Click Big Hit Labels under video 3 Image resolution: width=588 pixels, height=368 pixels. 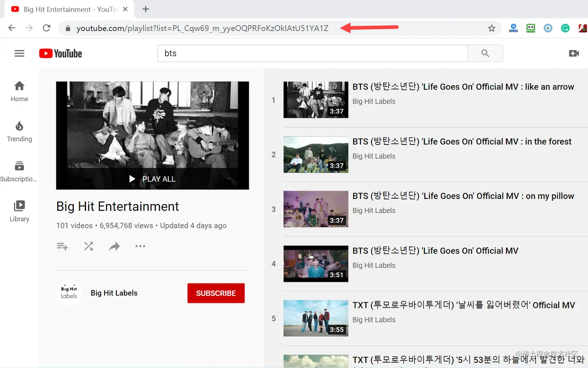click(x=374, y=211)
